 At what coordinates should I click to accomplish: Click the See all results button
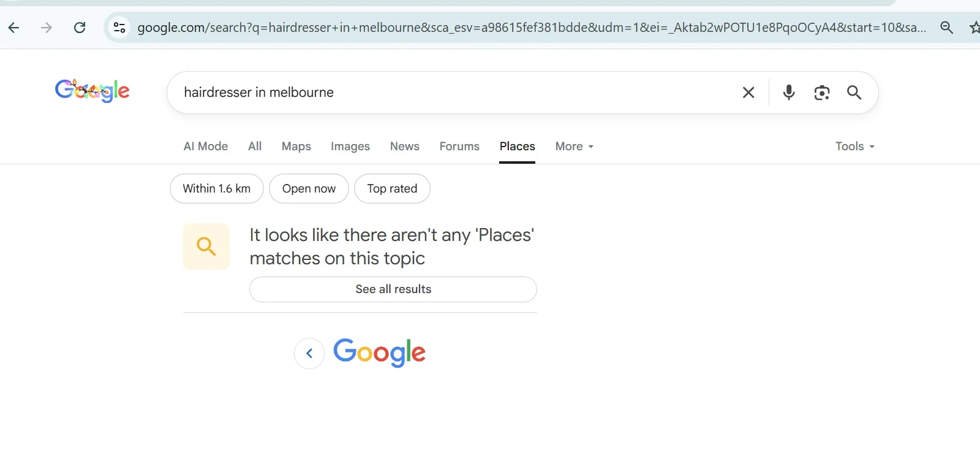point(393,289)
